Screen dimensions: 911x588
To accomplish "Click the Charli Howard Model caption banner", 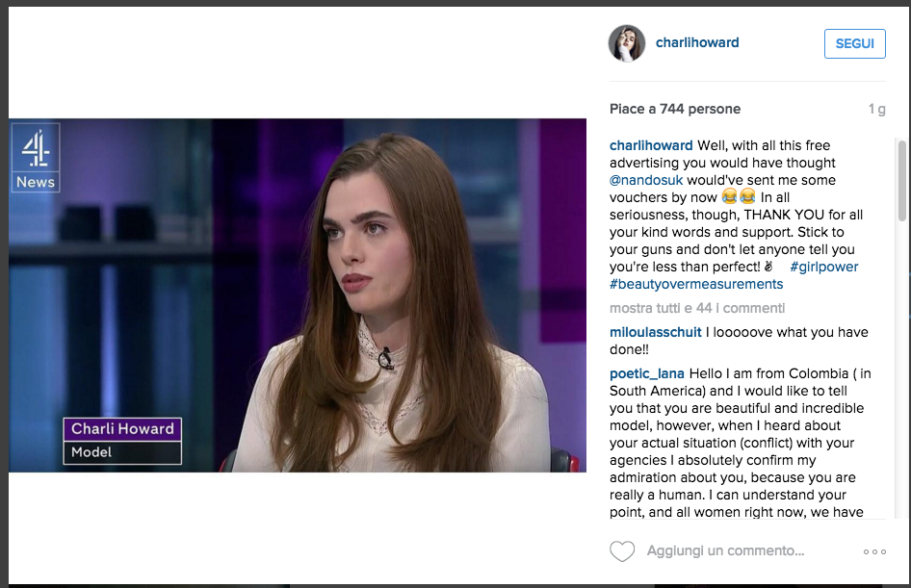I will click(x=122, y=441).
